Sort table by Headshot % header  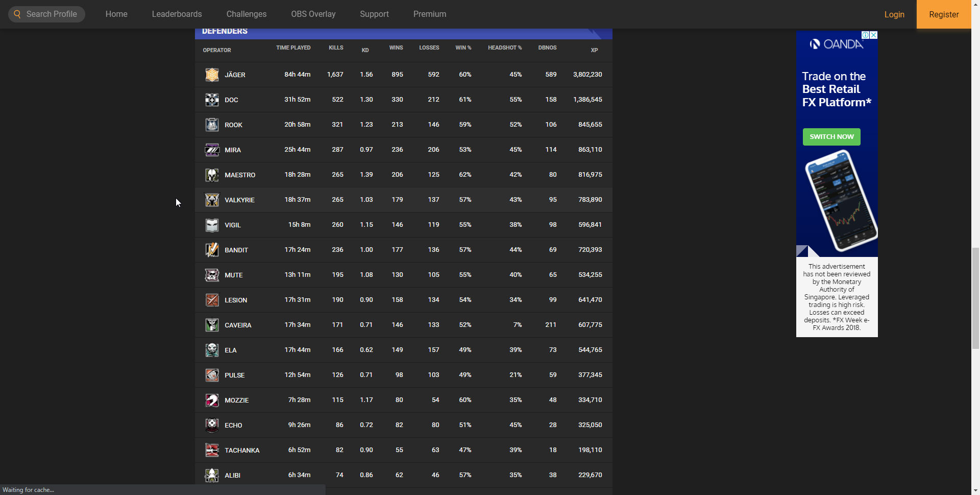pos(505,48)
